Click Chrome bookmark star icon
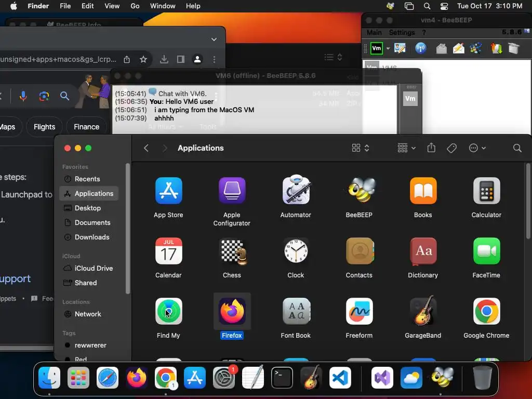The height and width of the screenshot is (399, 532). click(x=143, y=59)
